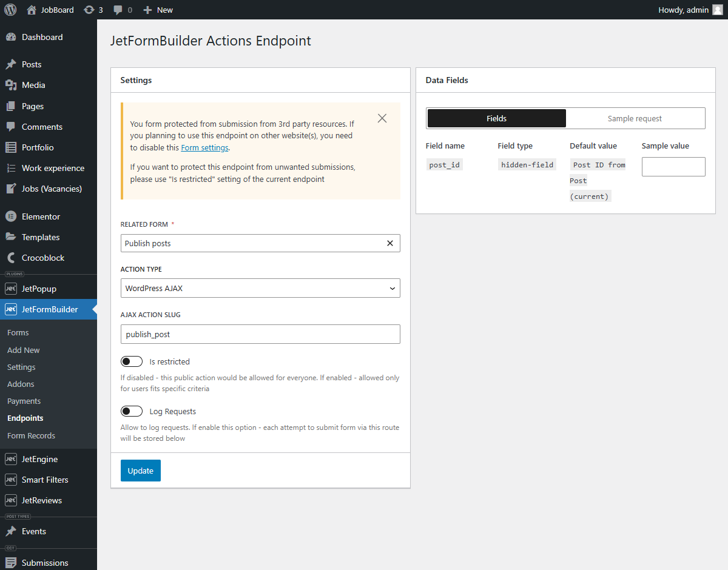Image resolution: width=728 pixels, height=570 pixels.
Task: Click the JetReviews icon
Action: [x=11, y=500]
